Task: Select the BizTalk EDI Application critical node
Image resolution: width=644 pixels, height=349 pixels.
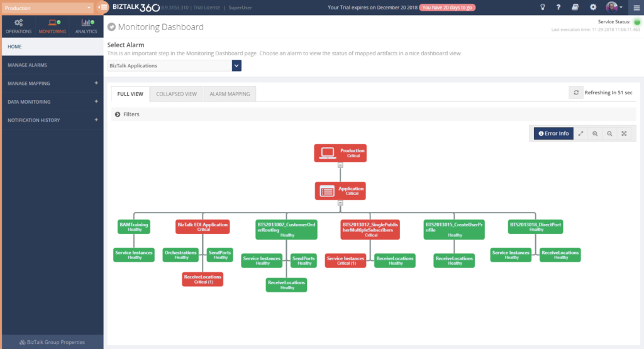Action: pyautogui.click(x=203, y=226)
